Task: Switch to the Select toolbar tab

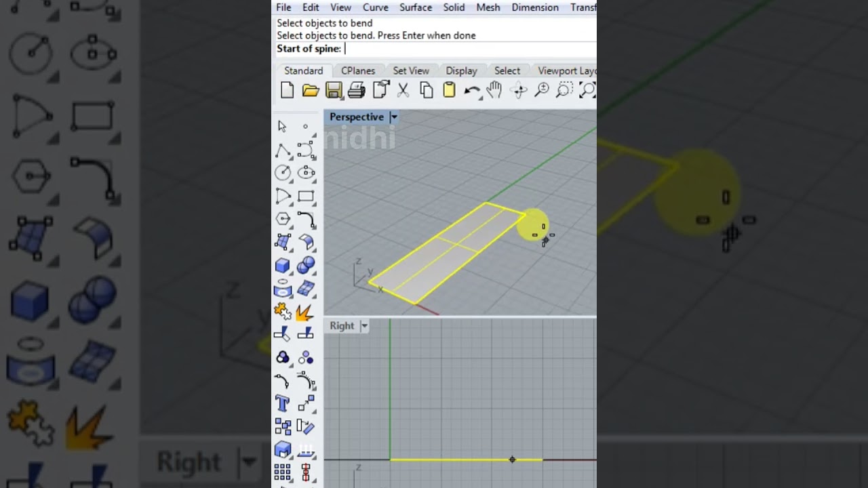Action: pos(507,70)
